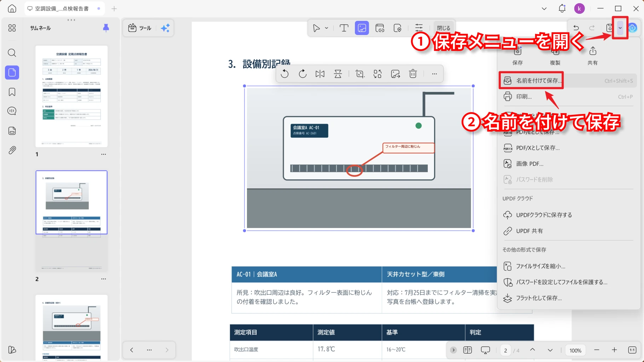Screen dimensions: 644x362
Task: Expand the save menu dropdown arrow
Action: click(x=620, y=28)
